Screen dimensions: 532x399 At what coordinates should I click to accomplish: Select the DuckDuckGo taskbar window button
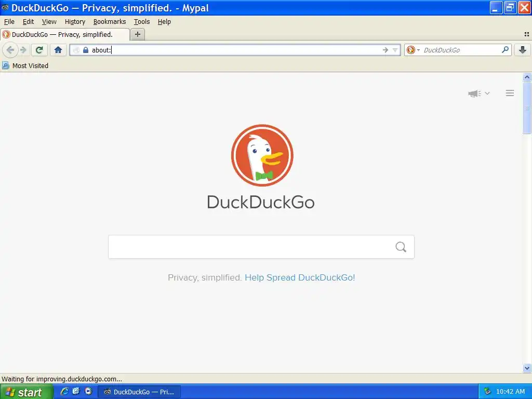coord(139,392)
